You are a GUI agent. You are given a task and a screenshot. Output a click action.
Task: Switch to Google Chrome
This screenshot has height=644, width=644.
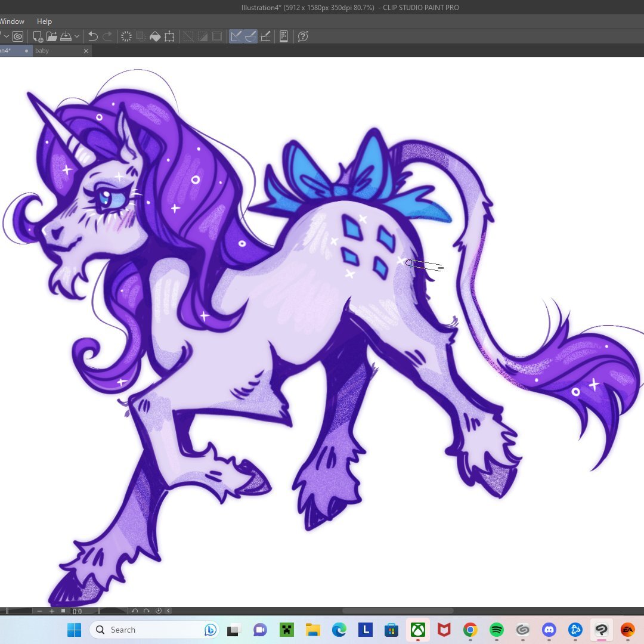click(x=470, y=630)
